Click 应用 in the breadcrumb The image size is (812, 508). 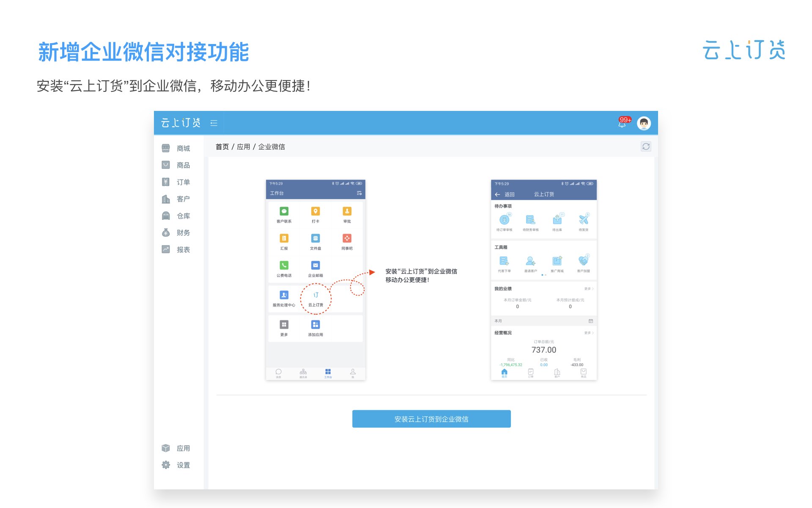pos(243,147)
